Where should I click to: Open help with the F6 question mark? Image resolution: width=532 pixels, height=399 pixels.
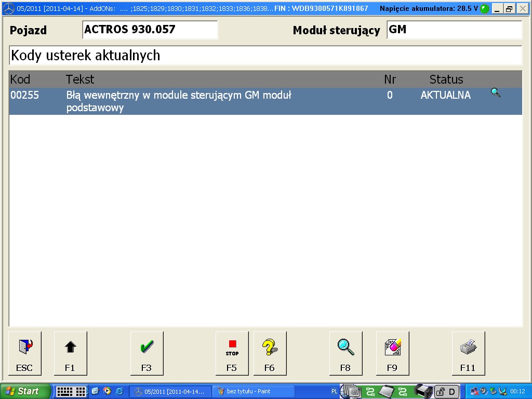270,353
